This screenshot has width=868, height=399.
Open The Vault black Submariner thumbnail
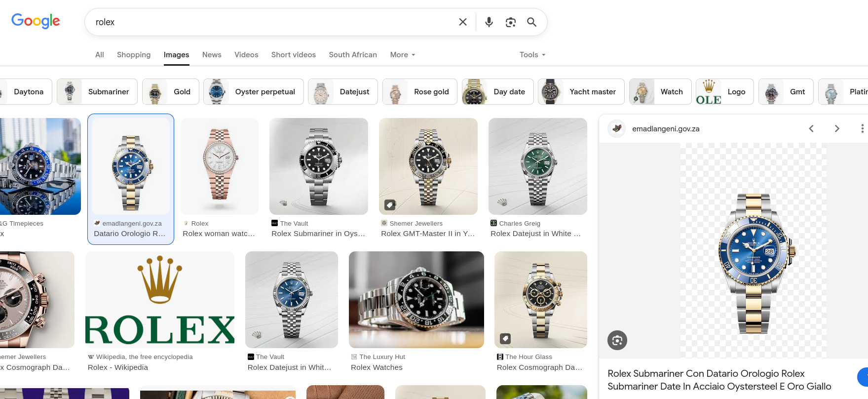pyautogui.click(x=319, y=166)
